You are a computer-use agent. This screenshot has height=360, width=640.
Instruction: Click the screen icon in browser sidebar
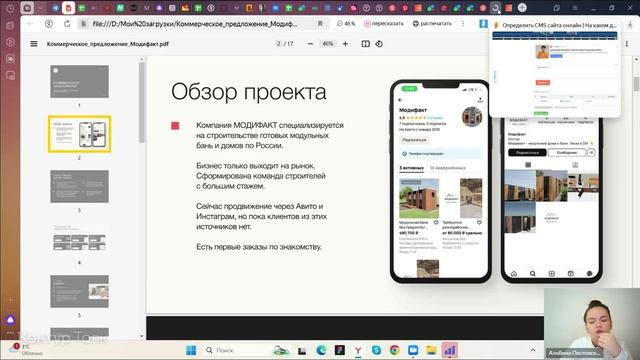pos(10,76)
